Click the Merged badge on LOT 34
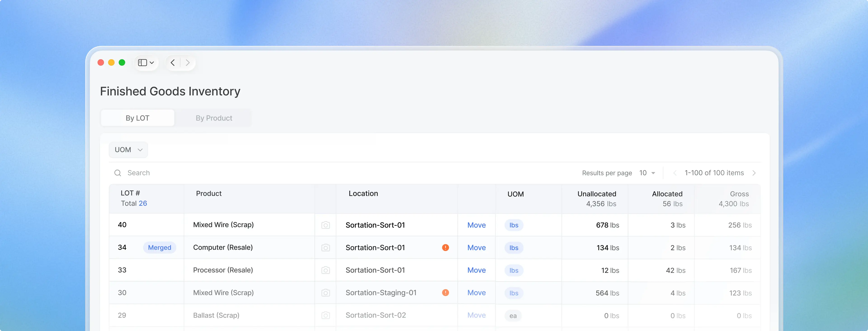Viewport: 868px width, 331px height. 160,247
